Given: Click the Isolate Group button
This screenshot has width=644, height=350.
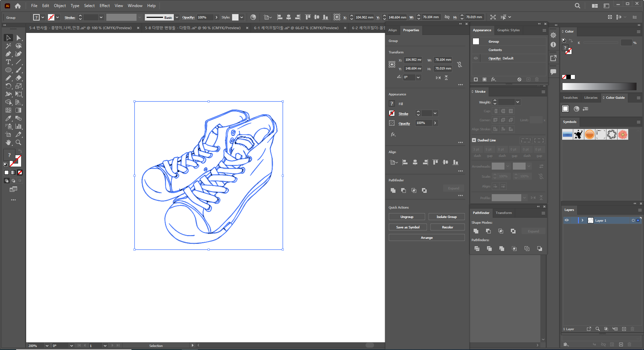Looking at the screenshot, I should click(x=446, y=217).
